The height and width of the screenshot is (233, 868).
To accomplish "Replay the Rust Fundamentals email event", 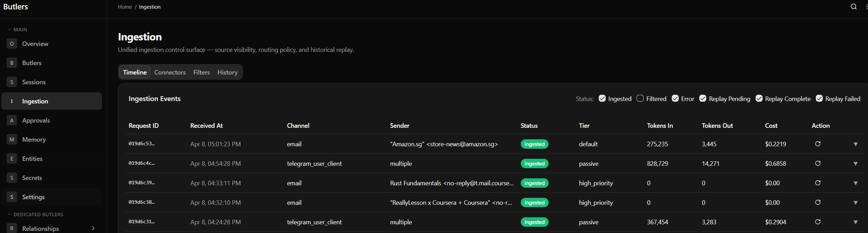I will [818, 183].
